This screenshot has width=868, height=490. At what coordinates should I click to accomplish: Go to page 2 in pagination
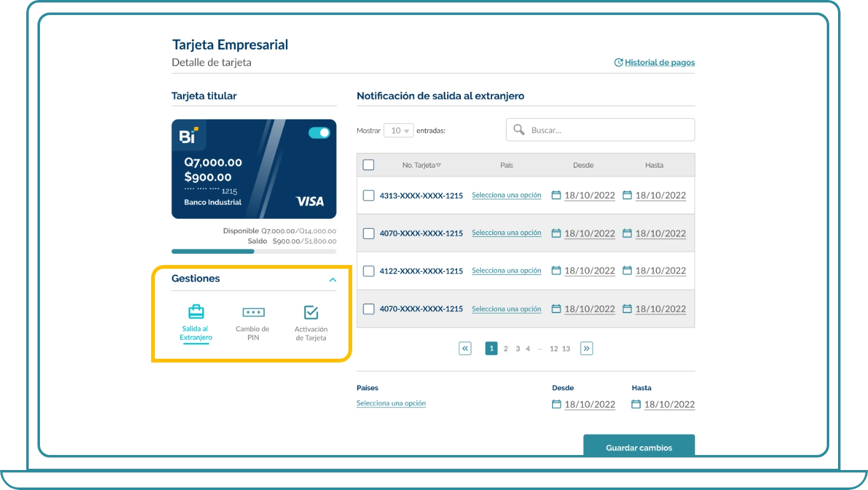tap(506, 349)
